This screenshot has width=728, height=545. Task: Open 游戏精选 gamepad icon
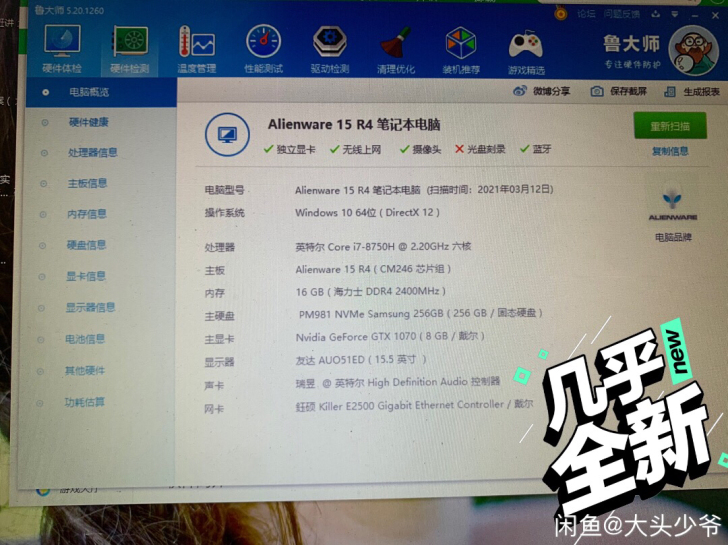tap(526, 52)
